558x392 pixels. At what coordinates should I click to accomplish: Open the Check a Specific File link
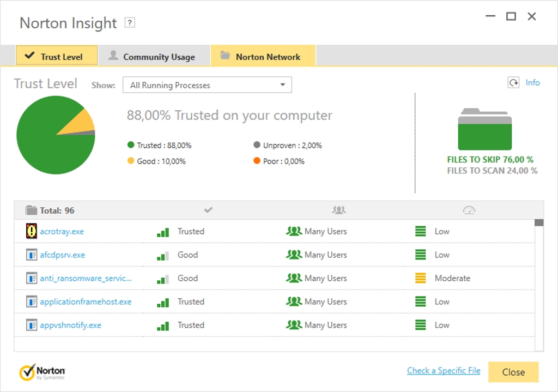tap(444, 371)
